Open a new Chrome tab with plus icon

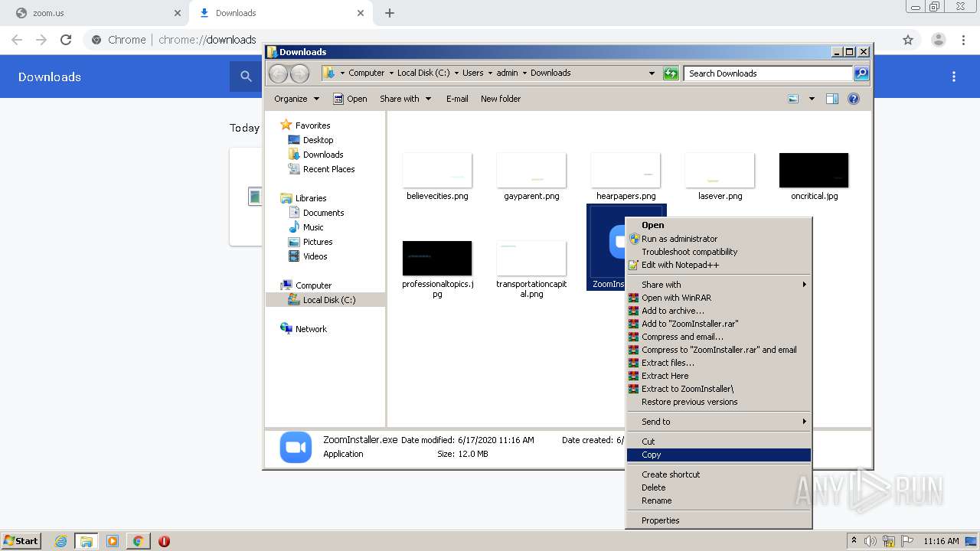pos(390,13)
